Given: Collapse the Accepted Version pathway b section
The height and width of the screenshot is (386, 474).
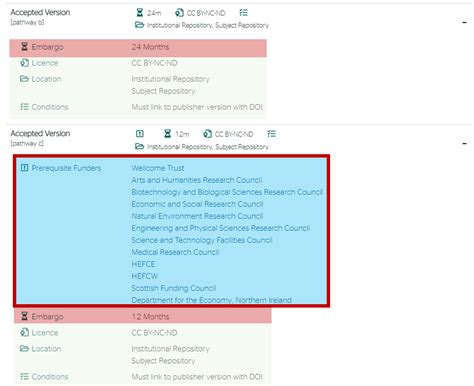Looking at the screenshot, I should 464,23.
